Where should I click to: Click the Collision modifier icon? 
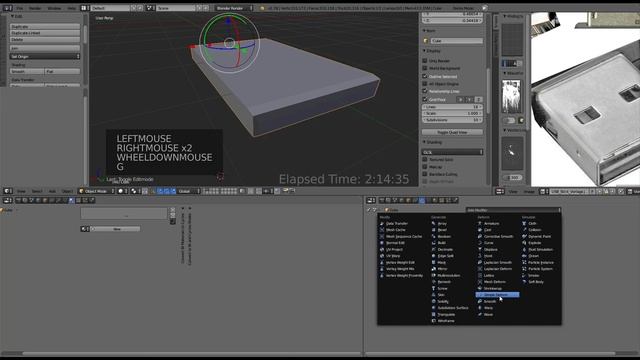[524, 230]
